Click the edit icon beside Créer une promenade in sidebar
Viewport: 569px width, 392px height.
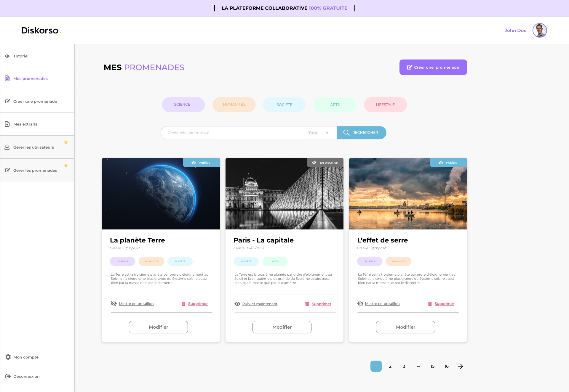(7, 101)
